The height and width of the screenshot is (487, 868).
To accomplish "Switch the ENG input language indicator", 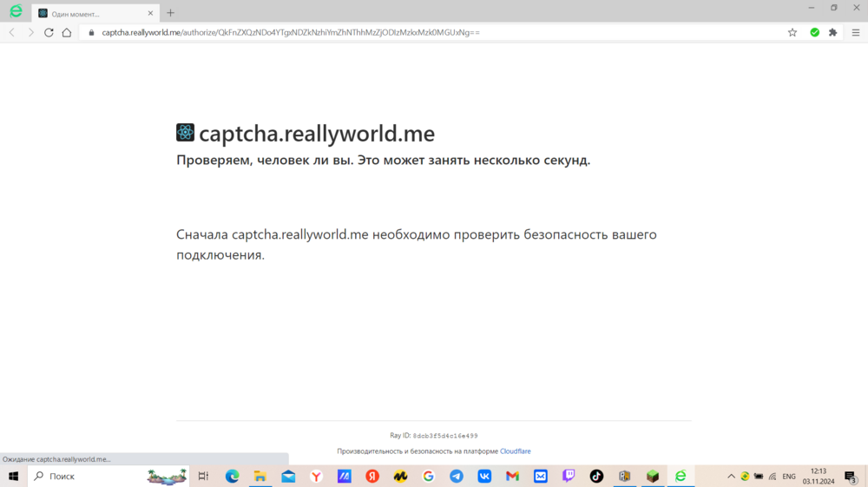I will pos(789,476).
